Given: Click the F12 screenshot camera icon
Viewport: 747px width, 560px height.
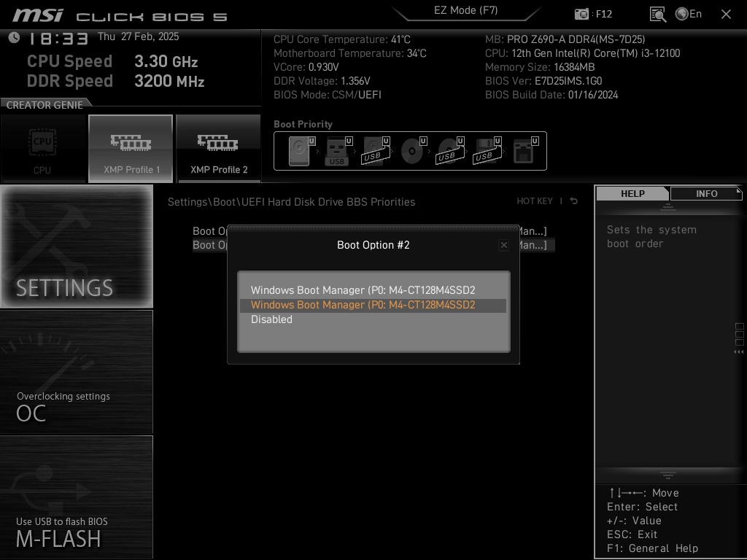Looking at the screenshot, I should 581,14.
